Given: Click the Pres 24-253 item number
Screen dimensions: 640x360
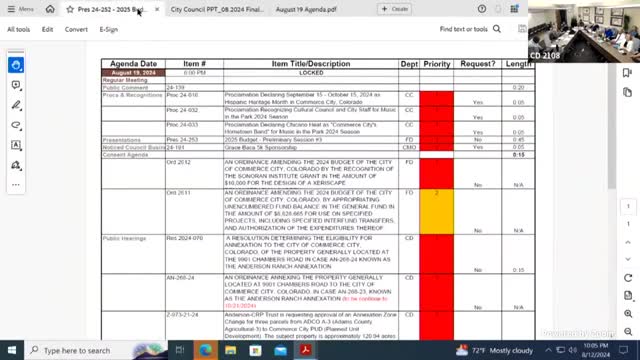Looking at the screenshot, I should pos(182,140).
